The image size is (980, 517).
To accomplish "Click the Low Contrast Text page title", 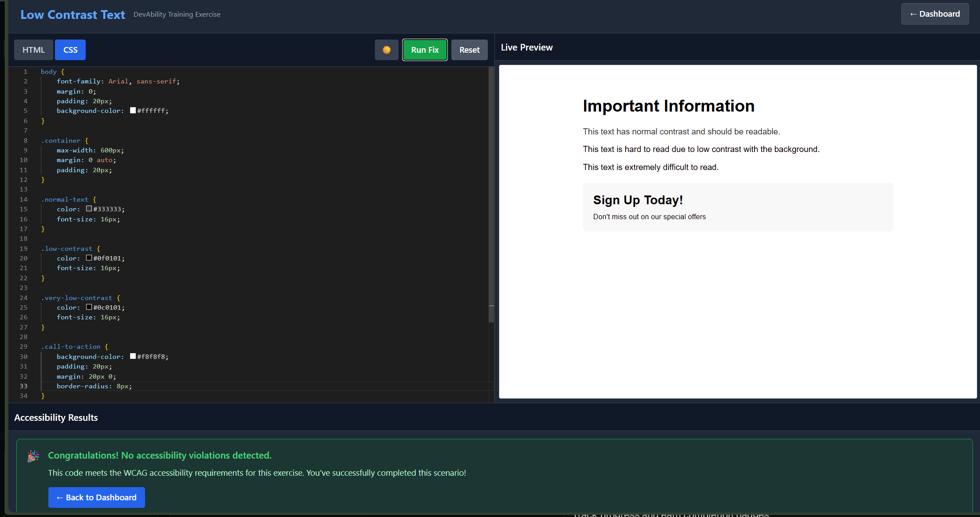I will pyautogui.click(x=72, y=14).
